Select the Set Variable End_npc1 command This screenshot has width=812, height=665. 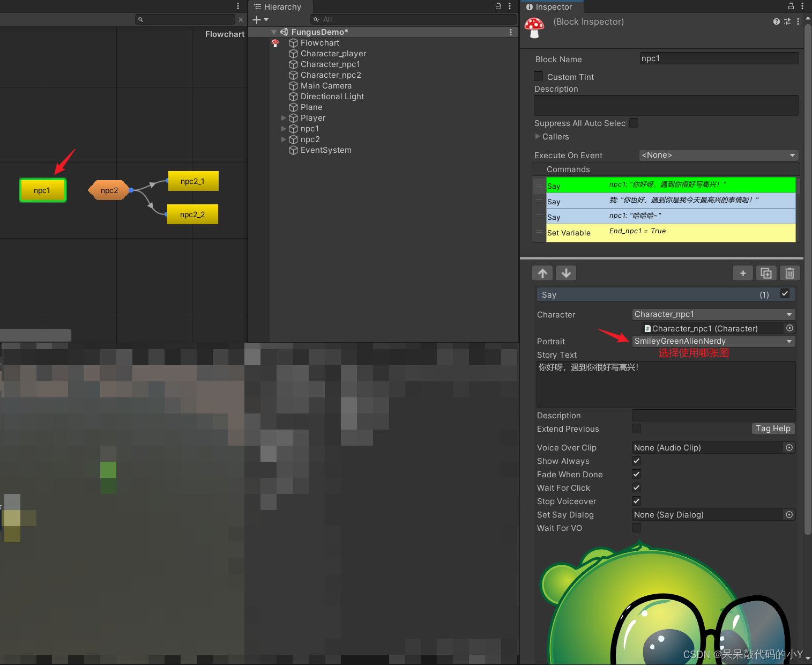[671, 233]
